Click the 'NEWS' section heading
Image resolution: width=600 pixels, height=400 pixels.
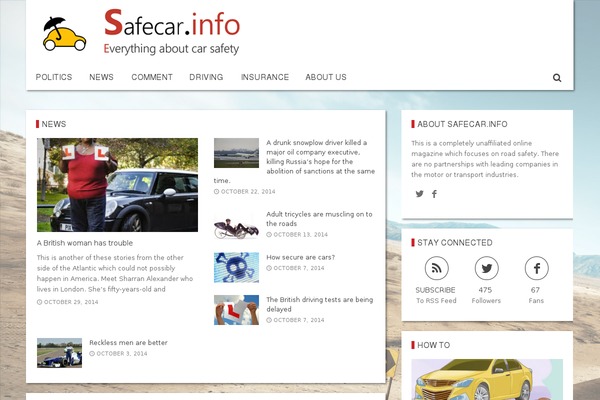(x=54, y=124)
